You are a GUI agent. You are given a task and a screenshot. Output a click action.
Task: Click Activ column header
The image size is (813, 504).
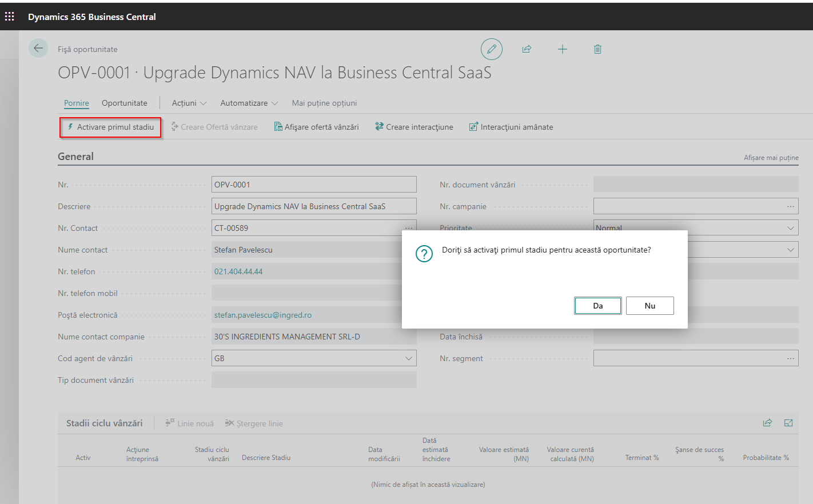[83, 458]
